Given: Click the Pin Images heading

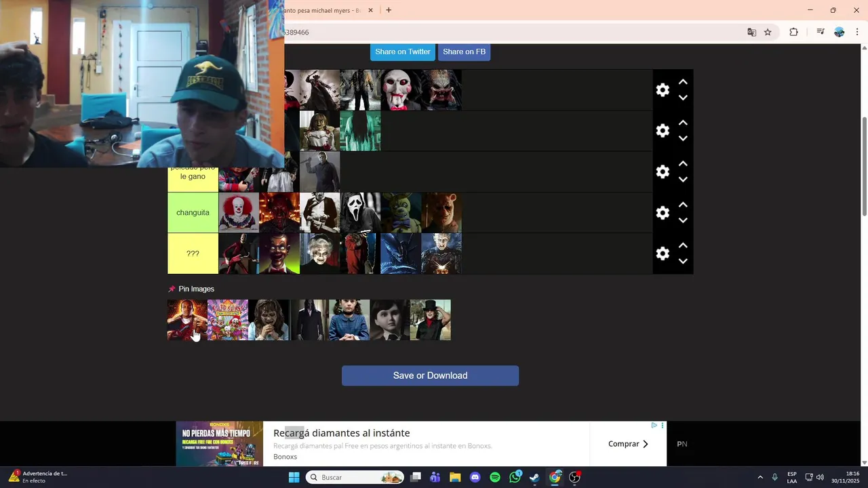Looking at the screenshot, I should [196, 289].
